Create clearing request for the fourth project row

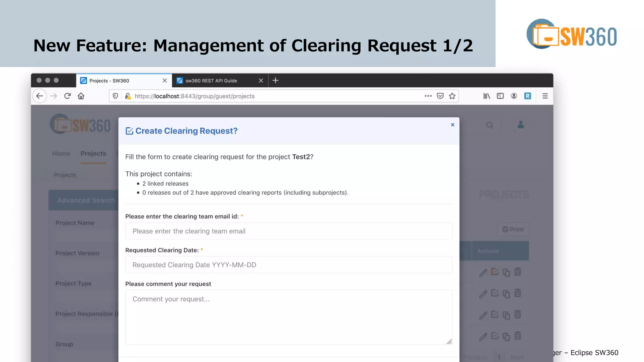(495, 336)
